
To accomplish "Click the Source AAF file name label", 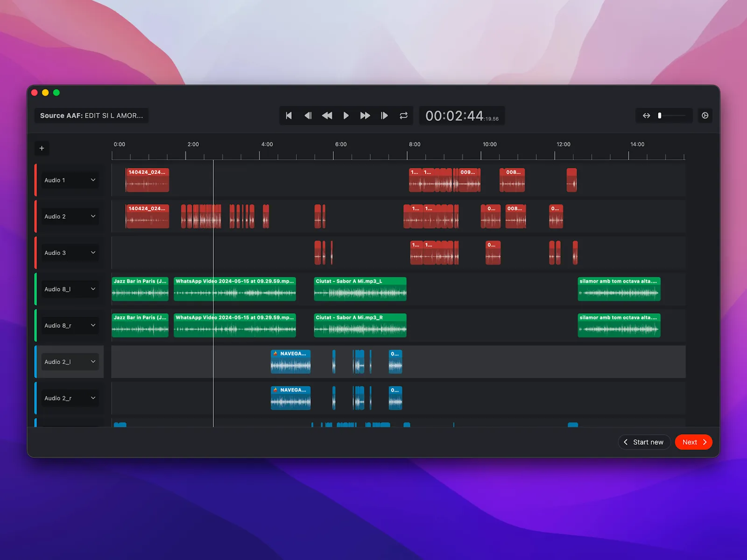I will [92, 116].
